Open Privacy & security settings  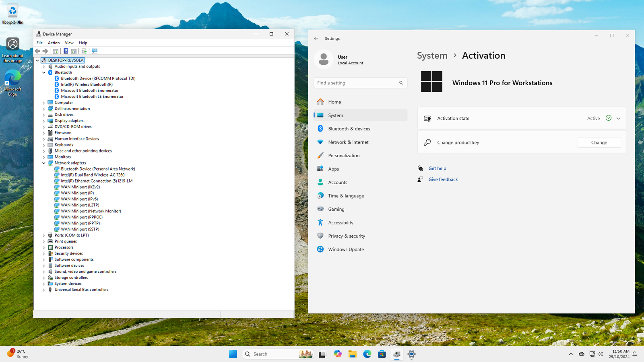click(360, 236)
